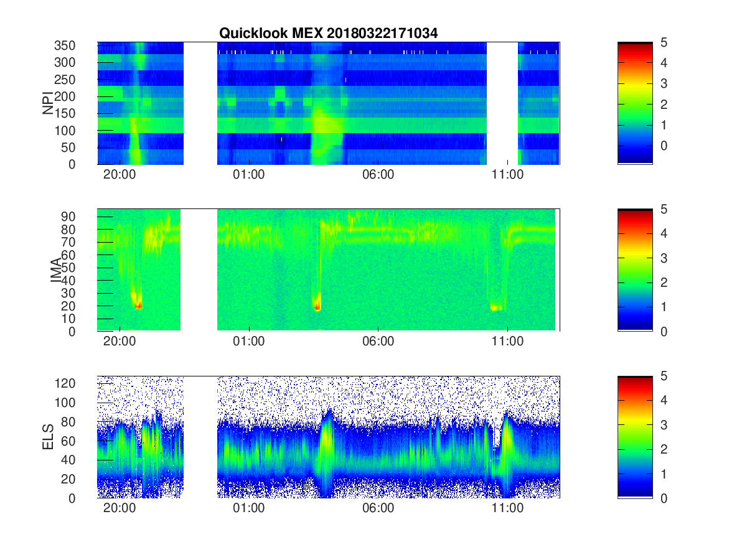Viewport: 747px width, 560px height.
Task: Click '06:00' time label under IMA panel
Action: pos(378,342)
